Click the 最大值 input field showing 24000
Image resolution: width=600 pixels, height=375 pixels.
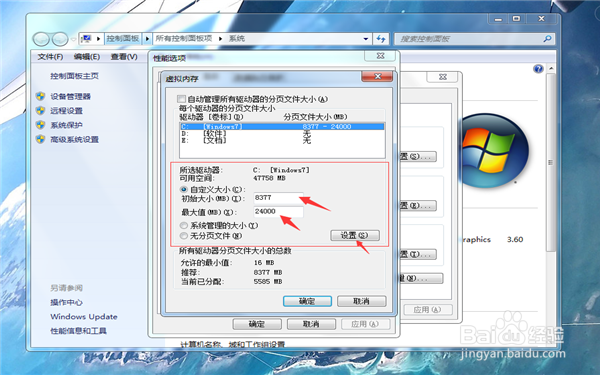tap(279, 212)
